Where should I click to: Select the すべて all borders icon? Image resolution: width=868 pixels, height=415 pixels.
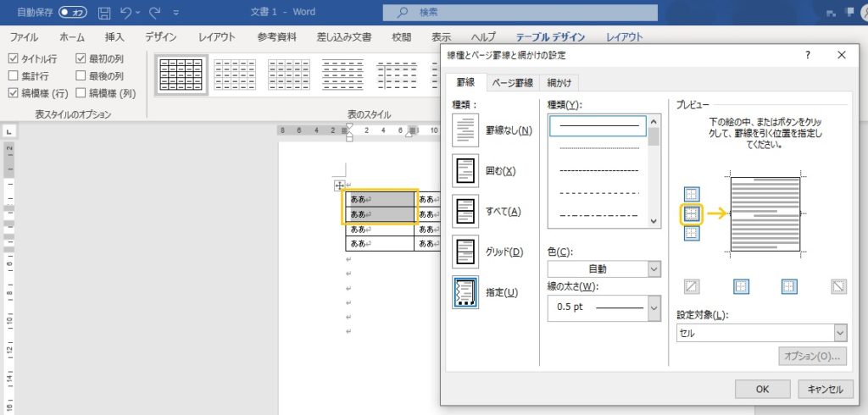(467, 211)
